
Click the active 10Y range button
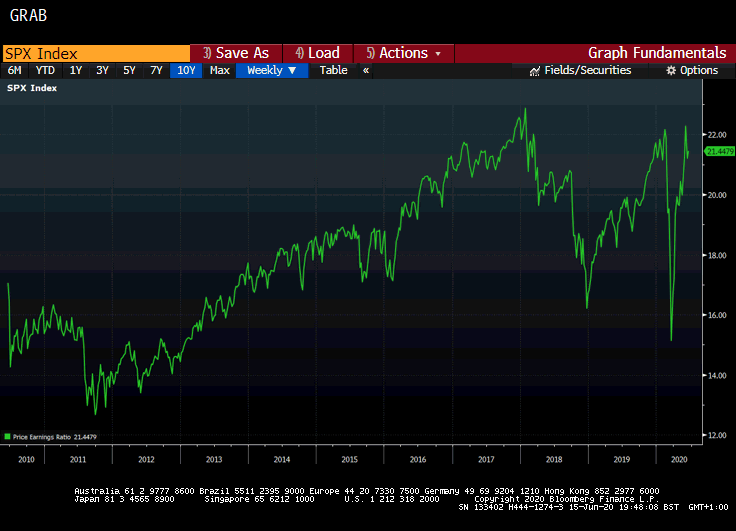(x=185, y=70)
